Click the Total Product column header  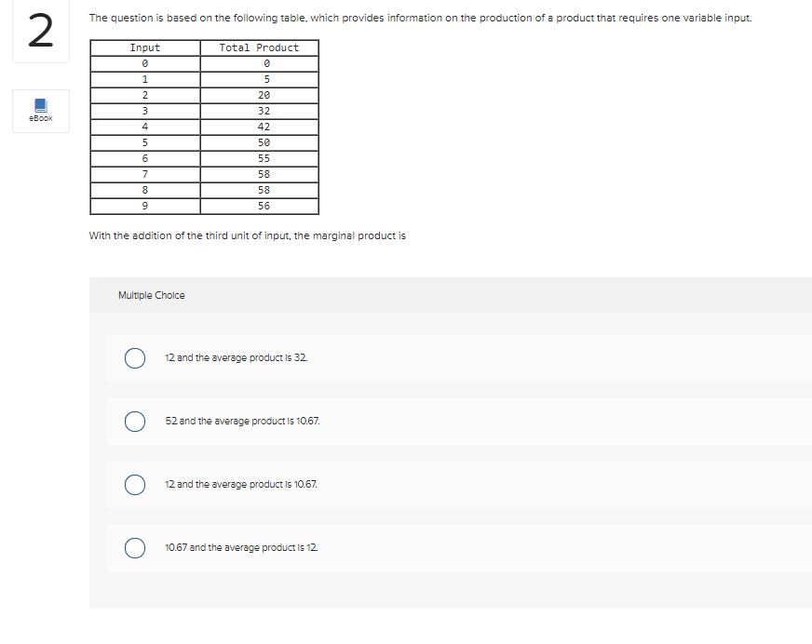pos(260,47)
